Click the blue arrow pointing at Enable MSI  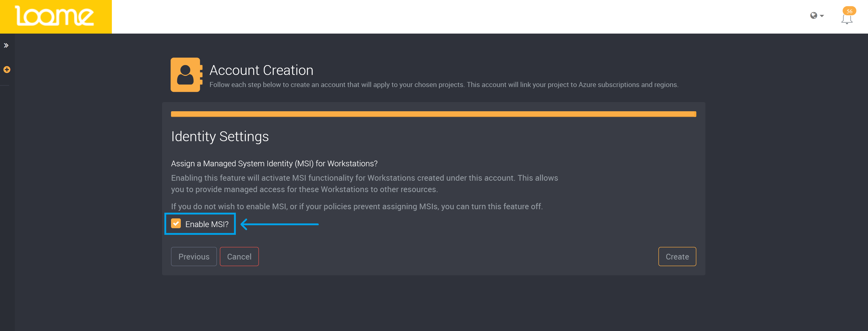click(x=280, y=224)
